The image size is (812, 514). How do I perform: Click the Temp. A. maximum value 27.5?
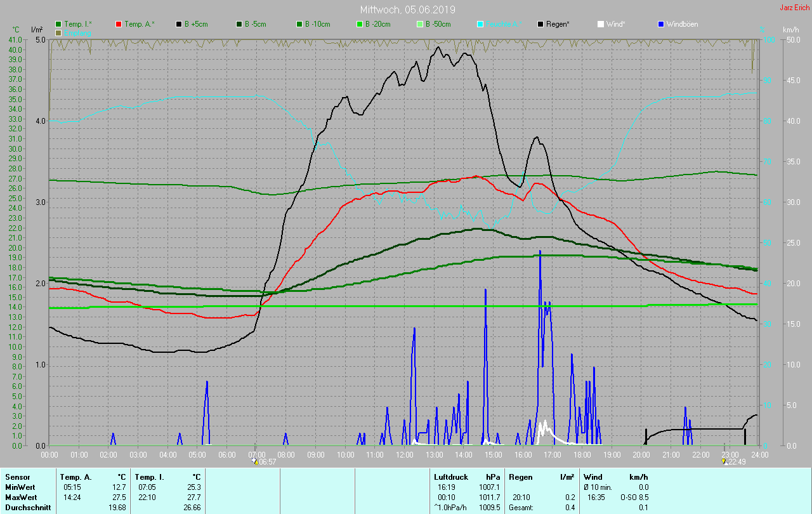(x=120, y=498)
